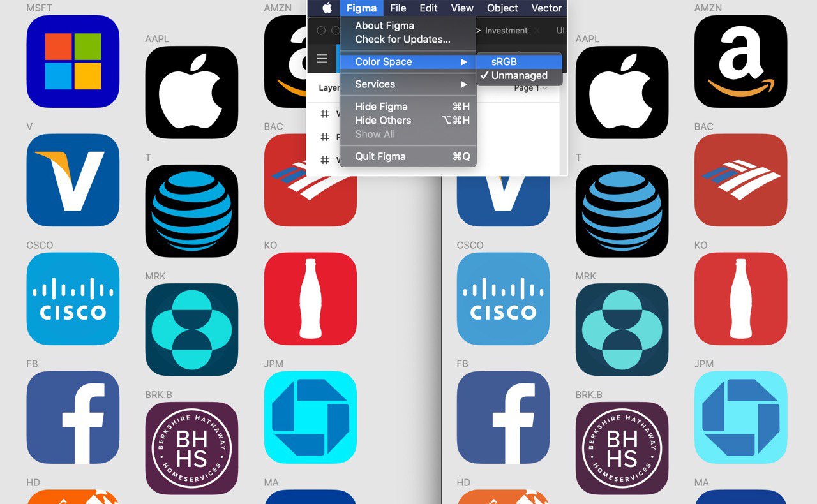
Task: Expand the Color Space submenu
Action: tap(408, 62)
